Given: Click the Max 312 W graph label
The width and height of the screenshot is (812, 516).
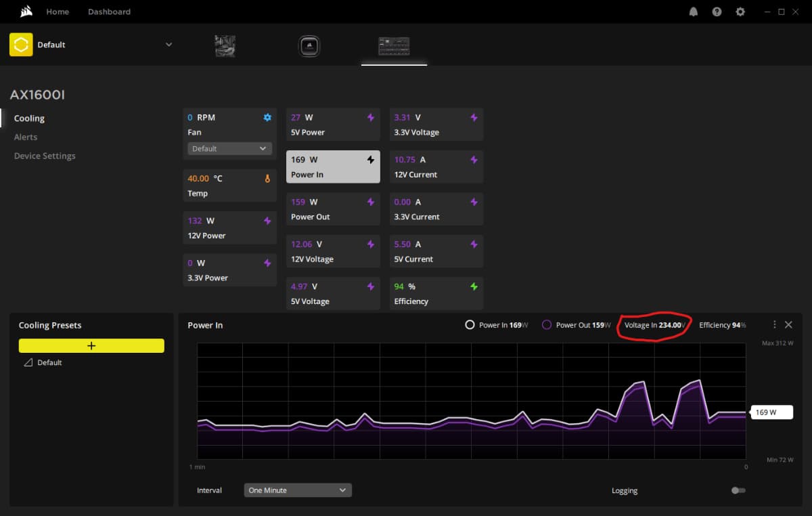Looking at the screenshot, I should pyautogui.click(x=777, y=343).
